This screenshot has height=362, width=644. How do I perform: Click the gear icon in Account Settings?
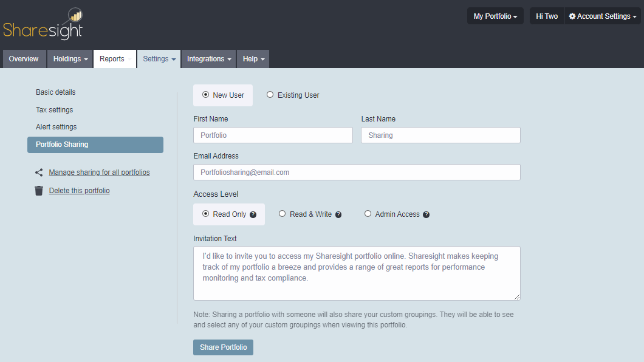572,16
